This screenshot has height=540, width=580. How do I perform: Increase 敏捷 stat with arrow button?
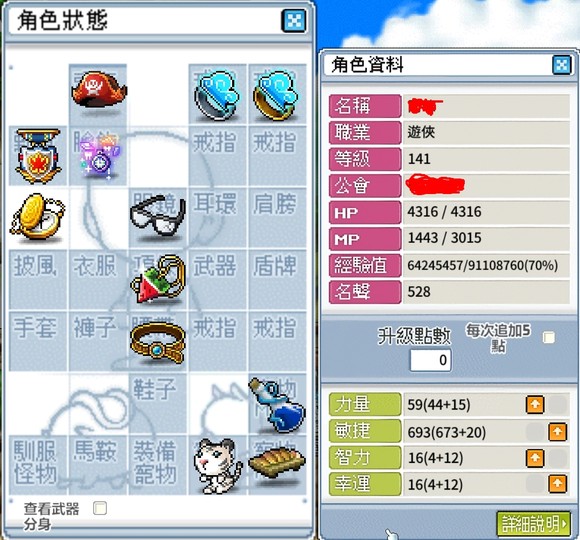558,432
